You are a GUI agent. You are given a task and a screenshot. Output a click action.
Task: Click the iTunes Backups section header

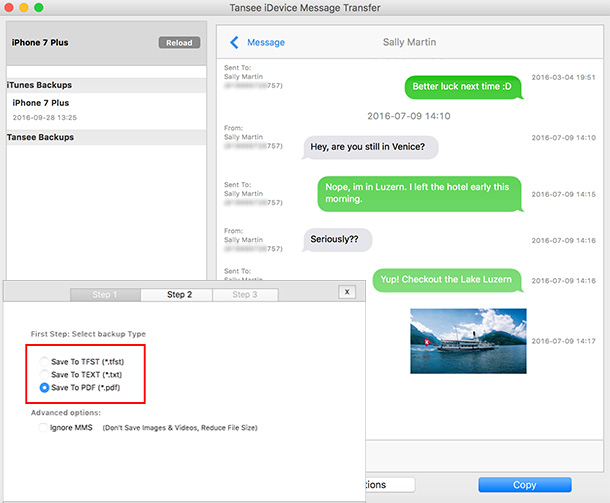(x=39, y=85)
